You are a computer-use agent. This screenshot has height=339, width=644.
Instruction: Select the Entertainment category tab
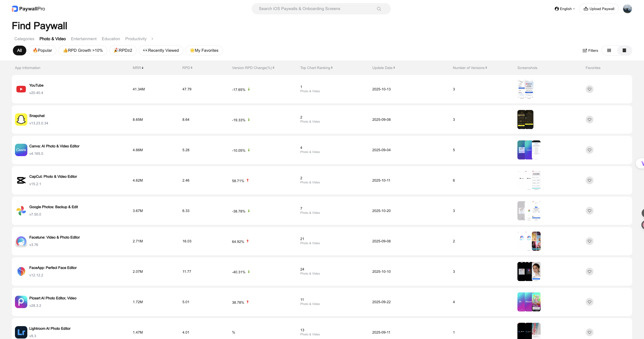(84, 39)
